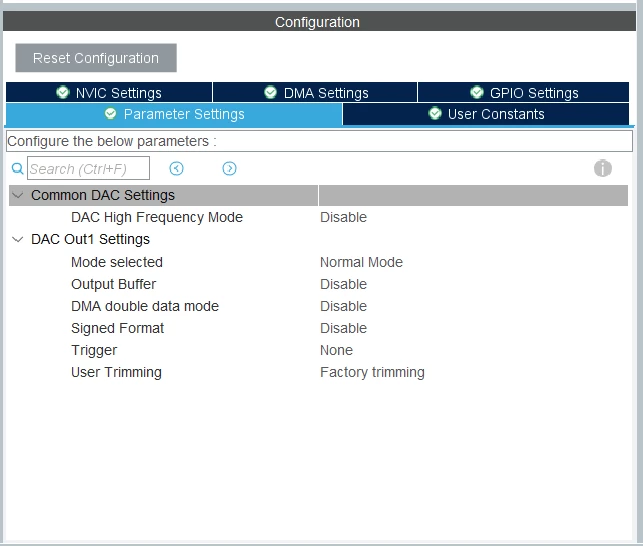Screen dimensions: 643x546
Task: Open the NVIC Settings tab
Action: coord(109,92)
